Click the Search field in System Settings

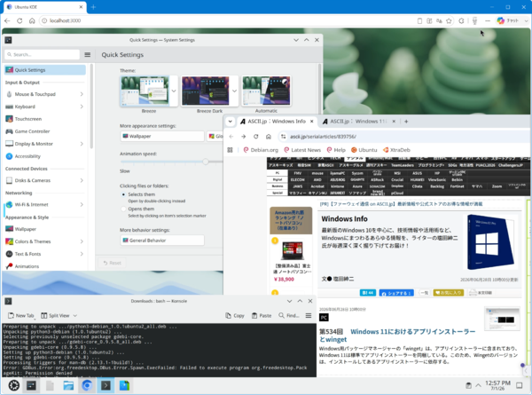[42, 54]
